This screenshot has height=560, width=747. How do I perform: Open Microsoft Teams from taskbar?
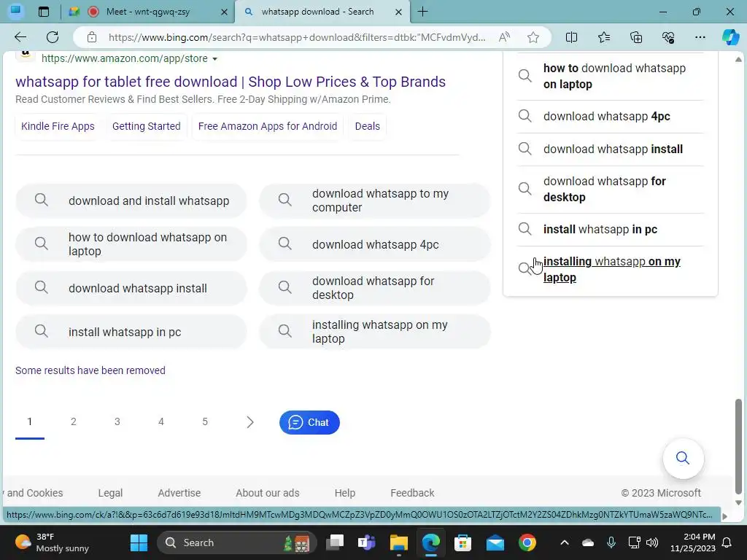click(366, 542)
